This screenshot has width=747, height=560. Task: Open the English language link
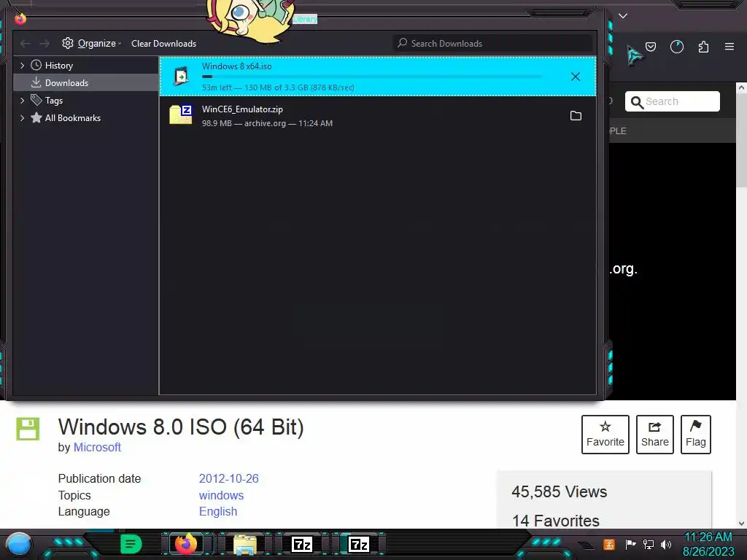[217, 511]
